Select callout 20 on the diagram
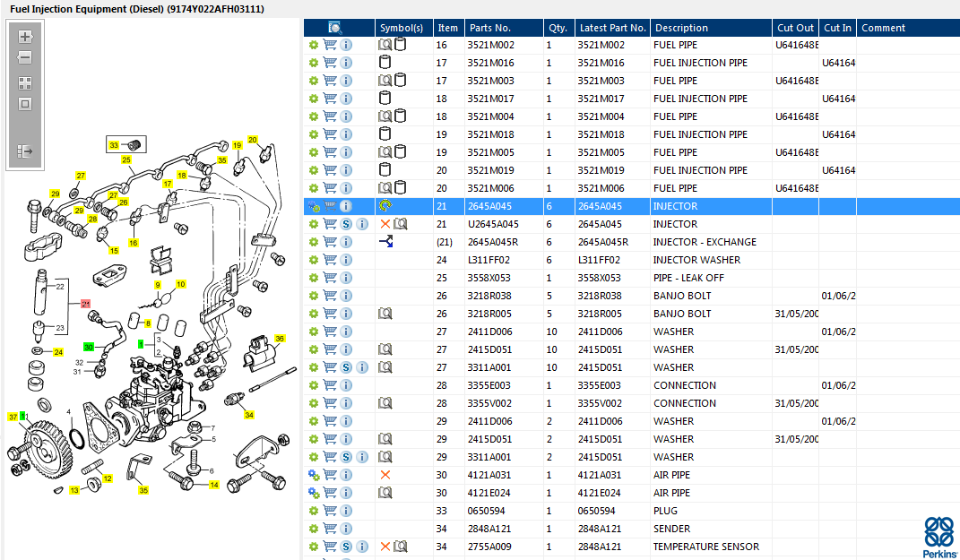 (x=252, y=140)
